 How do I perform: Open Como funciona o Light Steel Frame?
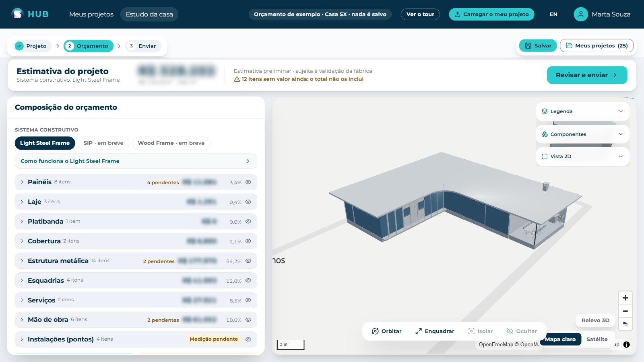[x=136, y=161]
